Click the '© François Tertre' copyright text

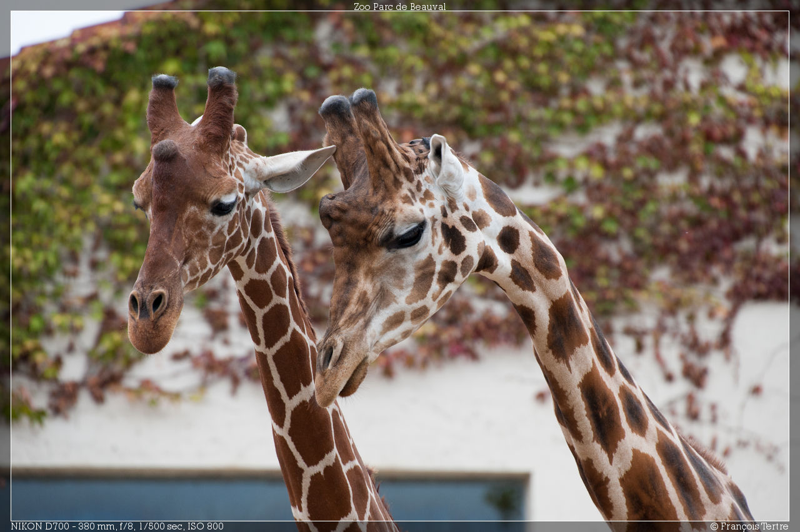click(x=749, y=526)
